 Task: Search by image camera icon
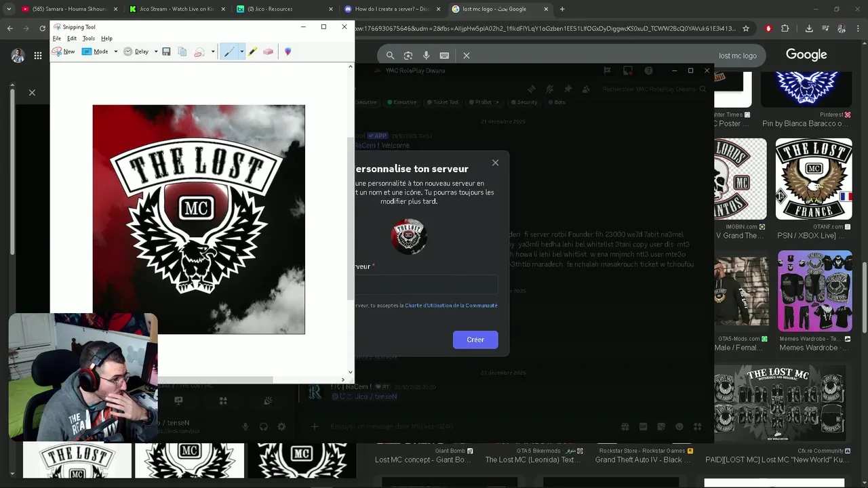408,56
